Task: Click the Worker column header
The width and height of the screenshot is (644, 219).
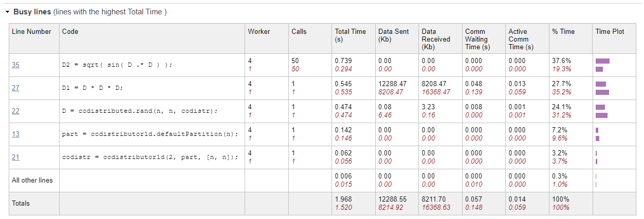Action: coord(259,32)
